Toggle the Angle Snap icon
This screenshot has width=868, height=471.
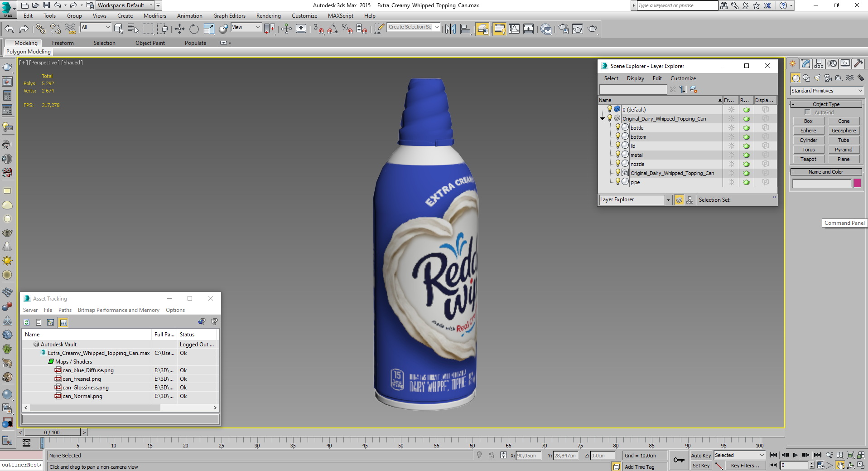(x=333, y=29)
